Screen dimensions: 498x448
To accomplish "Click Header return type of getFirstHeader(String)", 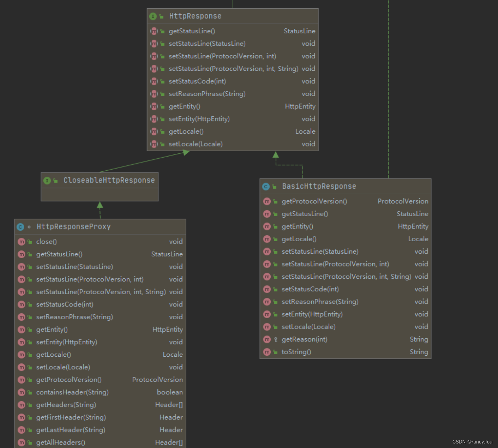I will point(171,417).
